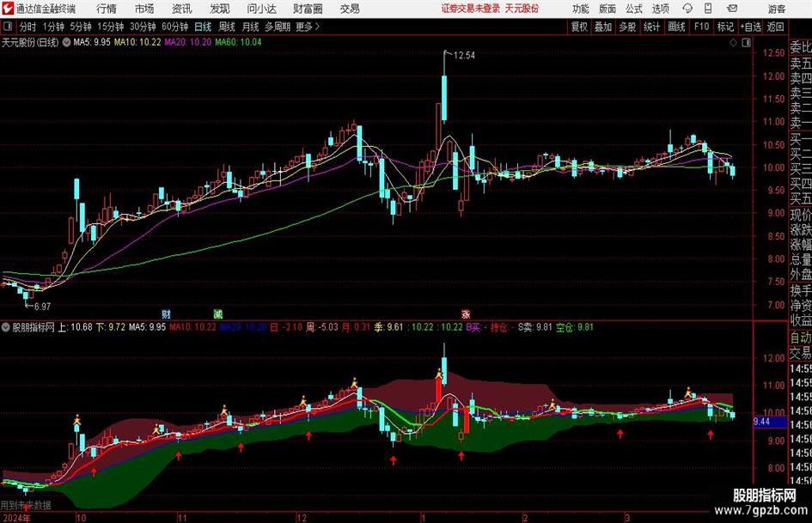Click the 下:9.72 indicator value
The image size is (812, 523).
point(110,327)
